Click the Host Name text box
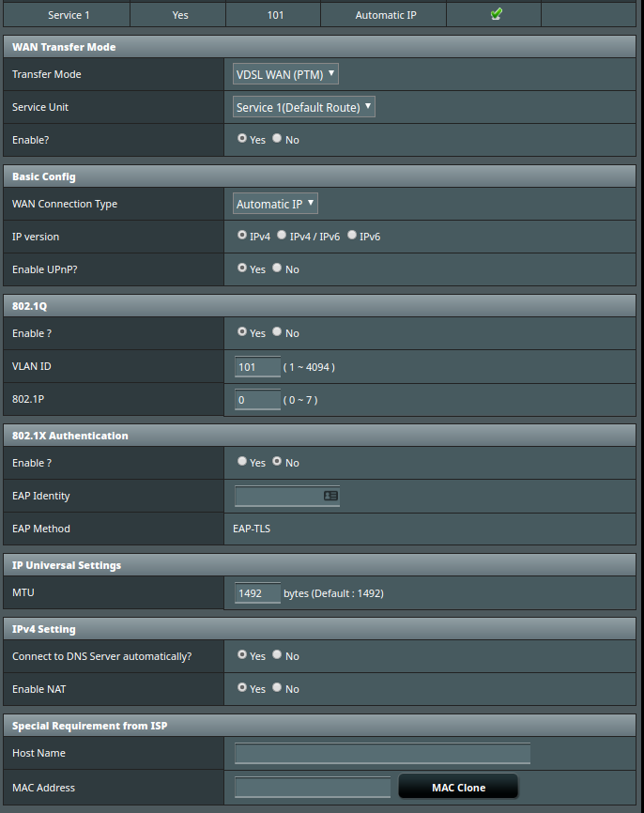644x813 pixels. coord(382,753)
